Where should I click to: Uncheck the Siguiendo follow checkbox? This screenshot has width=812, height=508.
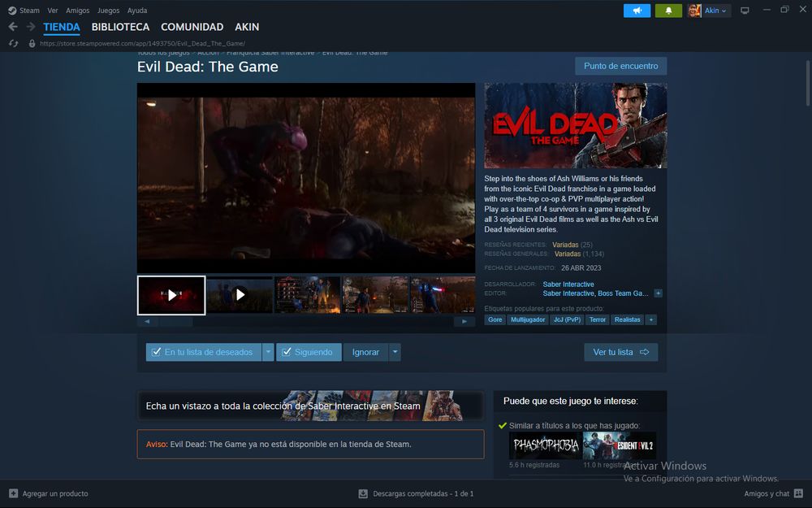pos(286,352)
